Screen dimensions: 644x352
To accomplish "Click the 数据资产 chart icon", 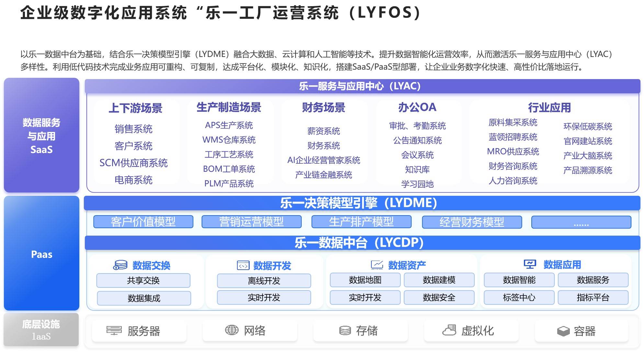I will click(377, 265).
